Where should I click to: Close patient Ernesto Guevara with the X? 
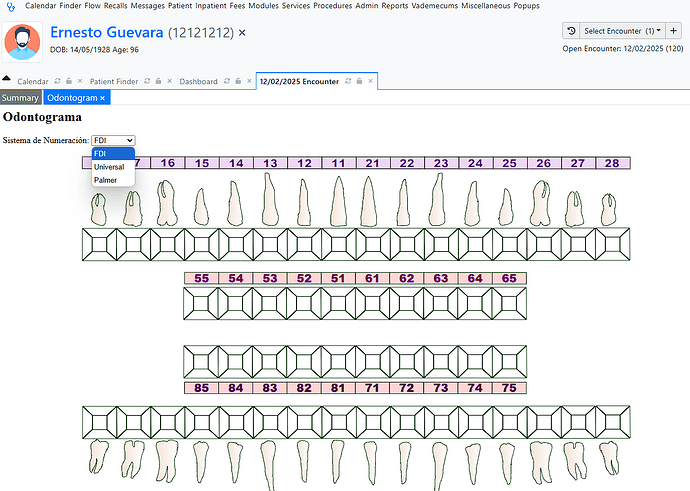(x=242, y=33)
